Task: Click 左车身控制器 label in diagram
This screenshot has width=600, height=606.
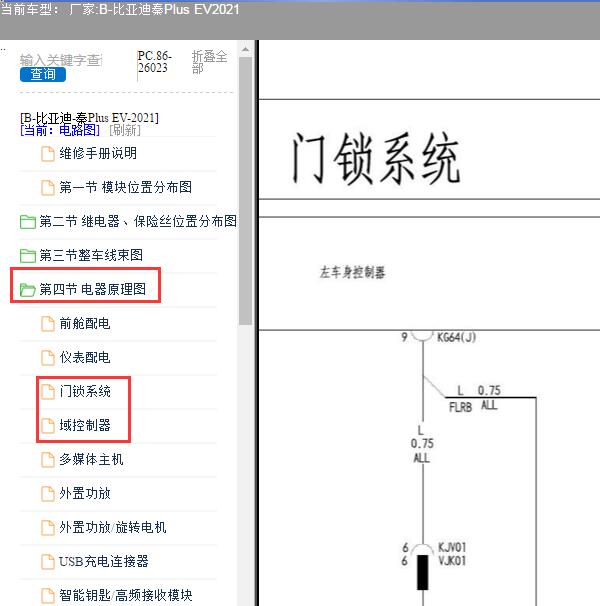Action: (352, 272)
